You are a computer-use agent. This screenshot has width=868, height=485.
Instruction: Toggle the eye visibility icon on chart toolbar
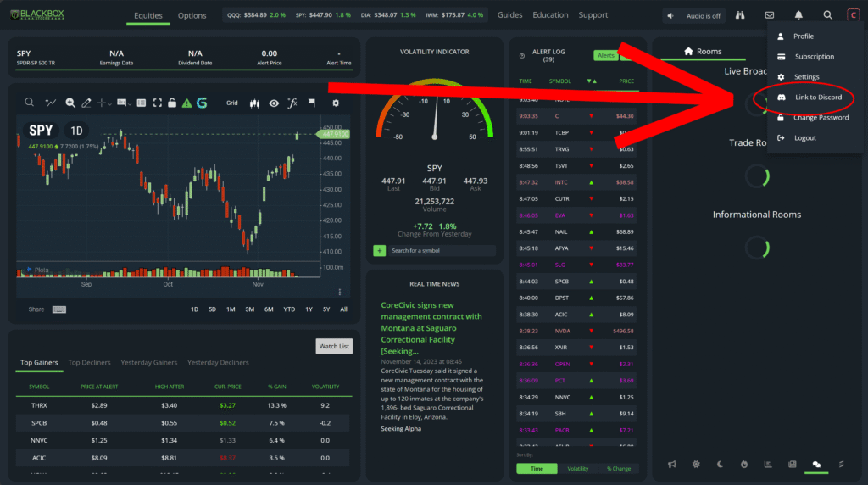click(274, 103)
